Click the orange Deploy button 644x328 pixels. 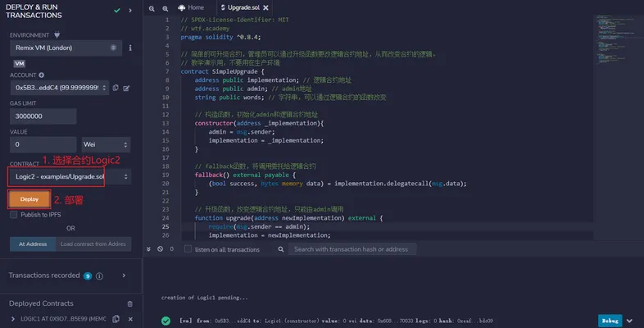click(x=29, y=199)
